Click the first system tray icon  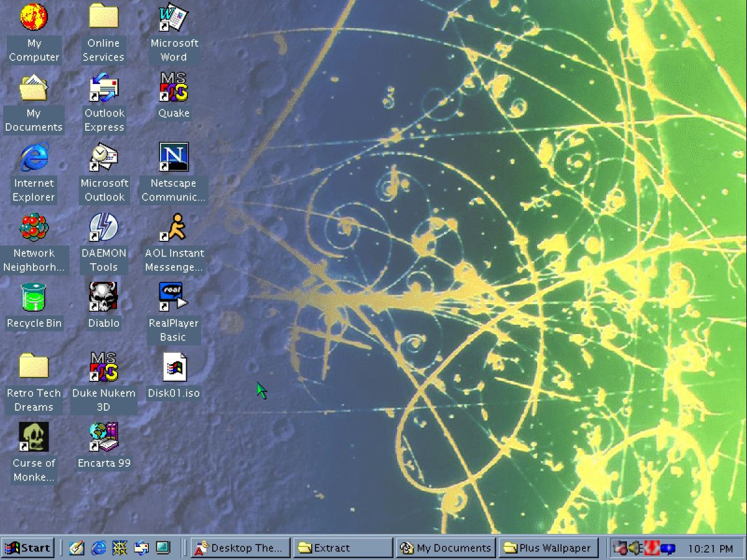(620, 548)
